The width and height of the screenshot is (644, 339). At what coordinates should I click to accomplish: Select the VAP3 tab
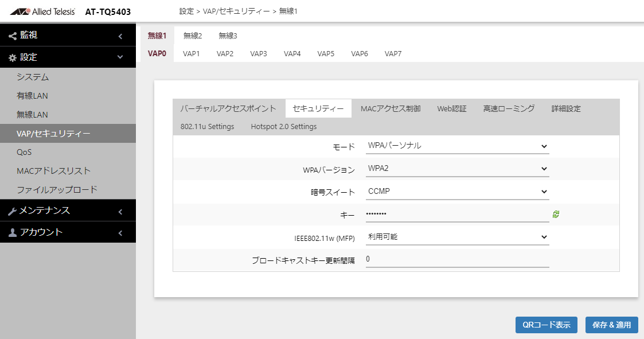point(258,54)
